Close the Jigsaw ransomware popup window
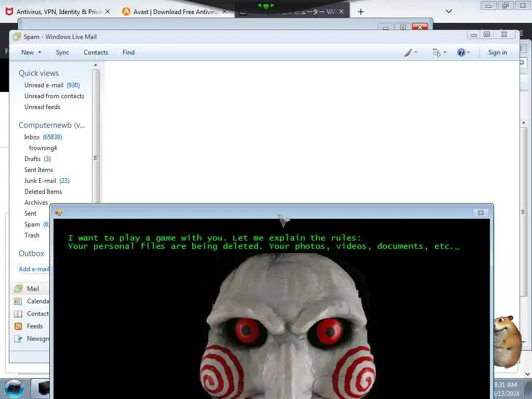Screen dimensions: 532x399 click(481, 212)
